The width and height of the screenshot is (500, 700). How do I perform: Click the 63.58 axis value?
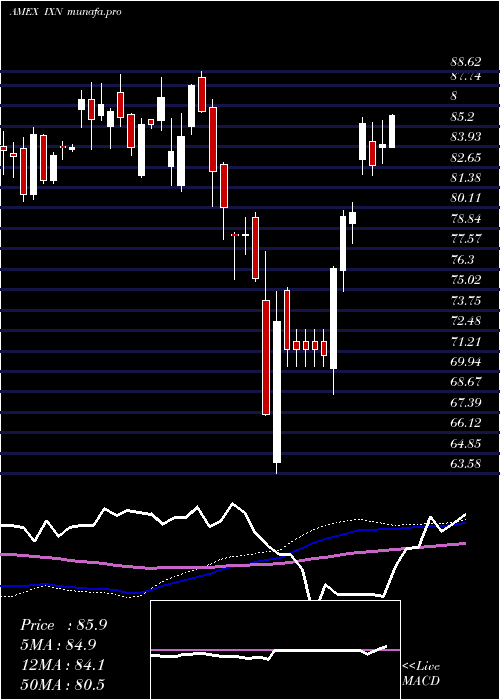[466, 464]
